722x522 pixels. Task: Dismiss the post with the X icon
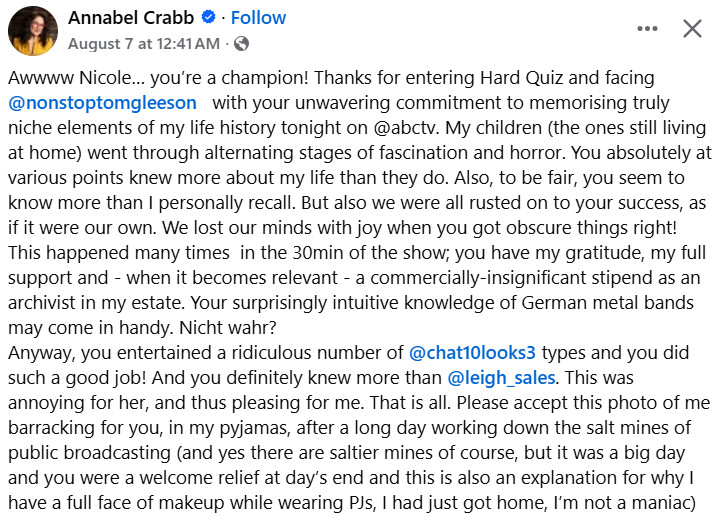click(692, 28)
